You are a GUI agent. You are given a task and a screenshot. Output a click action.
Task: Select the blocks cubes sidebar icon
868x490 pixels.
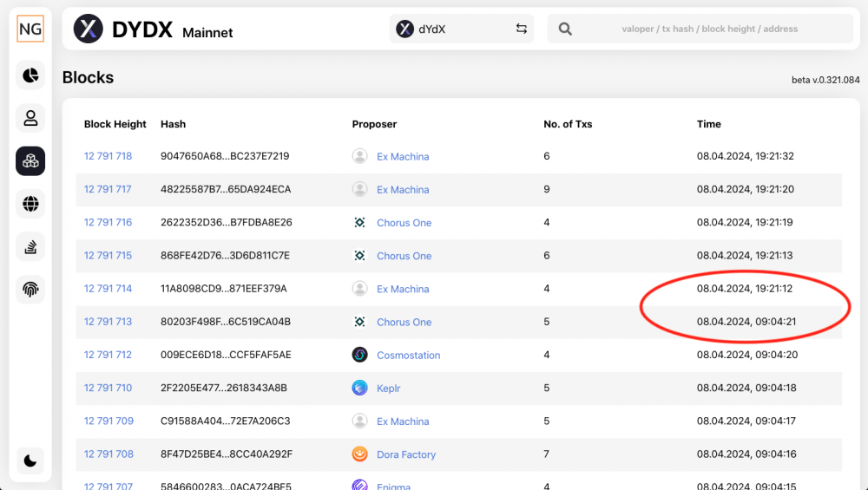pos(30,161)
